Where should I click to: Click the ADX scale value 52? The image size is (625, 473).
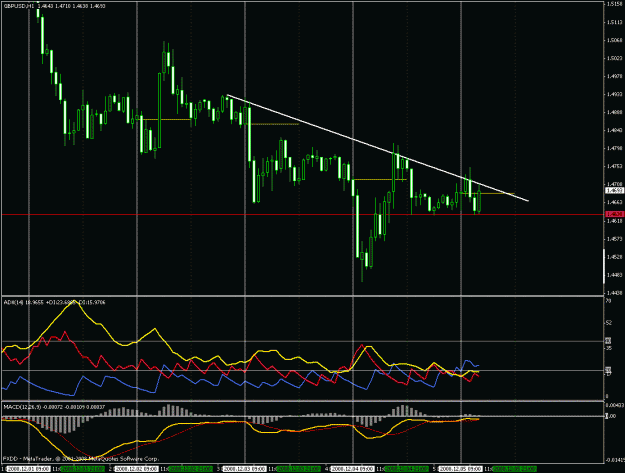[609, 323]
